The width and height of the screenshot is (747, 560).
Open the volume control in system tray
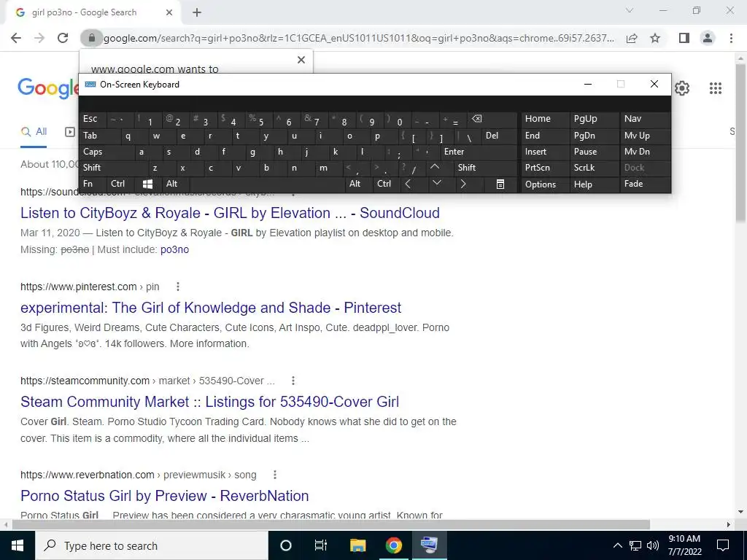tap(653, 545)
